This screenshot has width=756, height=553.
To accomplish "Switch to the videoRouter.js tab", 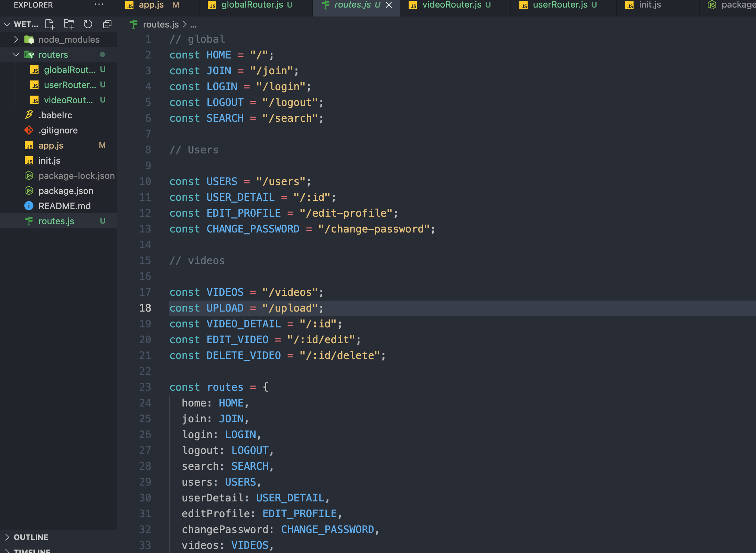I will pos(451,5).
